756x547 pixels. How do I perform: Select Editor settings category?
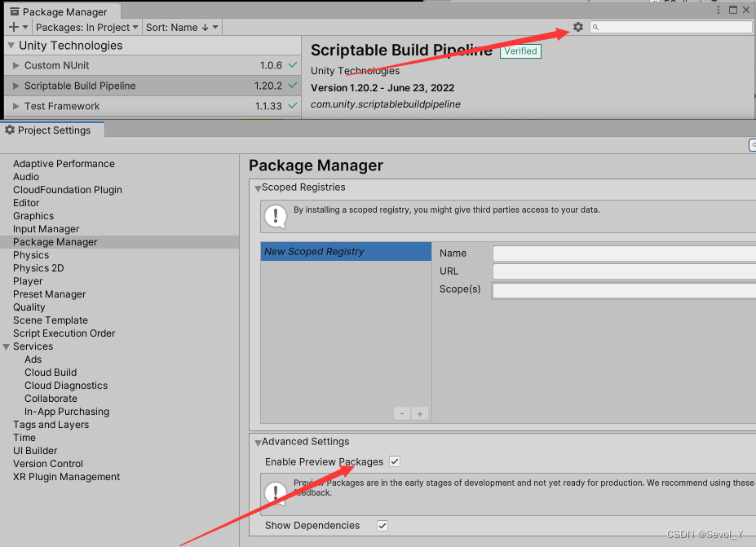pos(26,203)
